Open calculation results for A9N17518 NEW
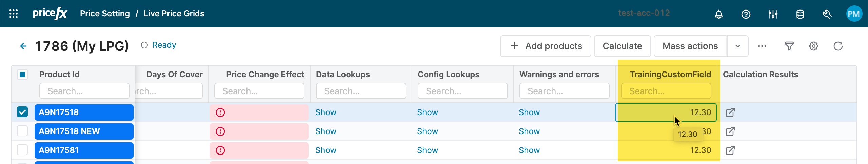The height and width of the screenshot is (164, 868). (730, 131)
